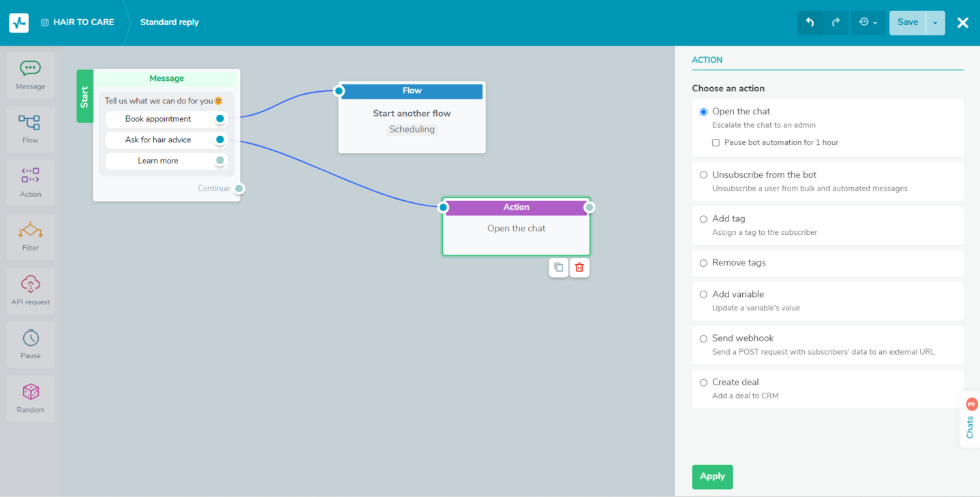Select the Unsubscribe from the bot option
Viewport: 980px width, 497px height.
tap(703, 175)
